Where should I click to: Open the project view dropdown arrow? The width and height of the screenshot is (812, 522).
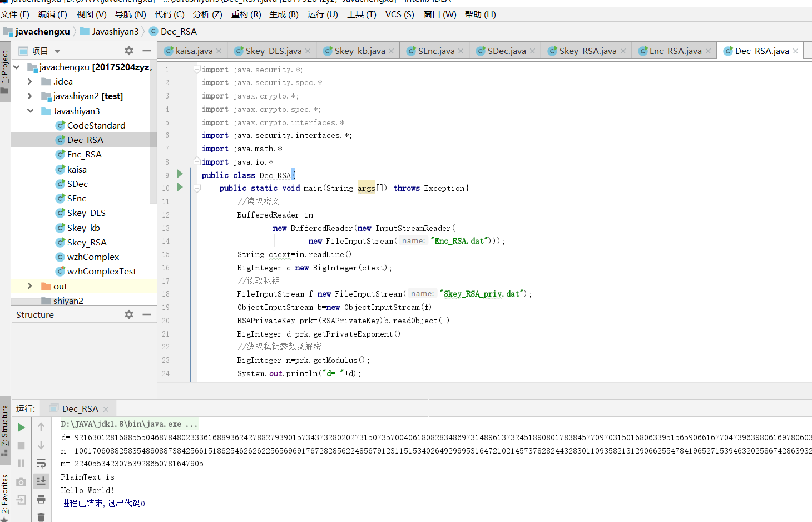[x=57, y=51]
